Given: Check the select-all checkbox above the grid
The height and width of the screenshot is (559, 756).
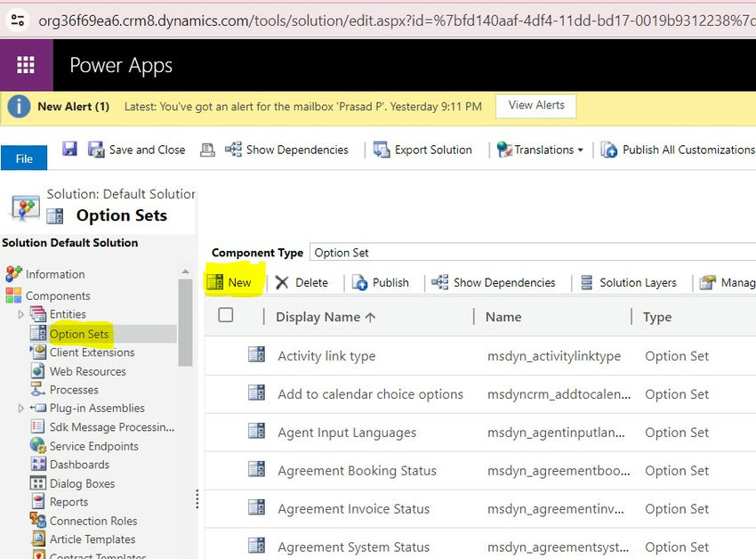Looking at the screenshot, I should tap(225, 316).
